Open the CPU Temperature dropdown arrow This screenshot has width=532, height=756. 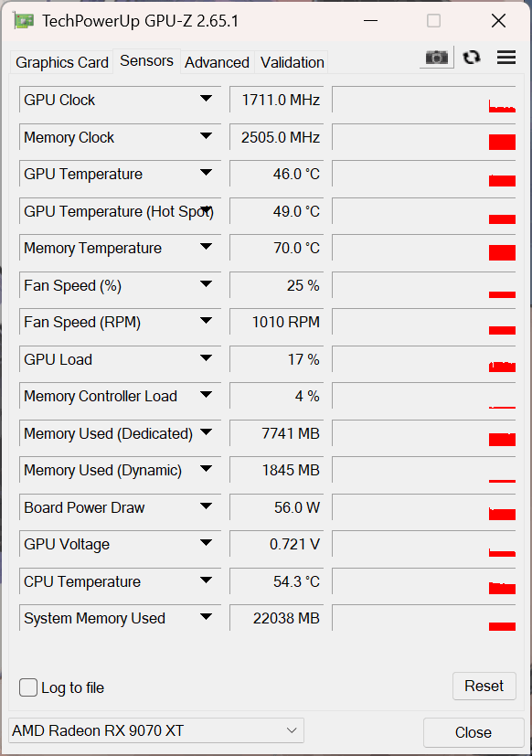[x=206, y=580]
